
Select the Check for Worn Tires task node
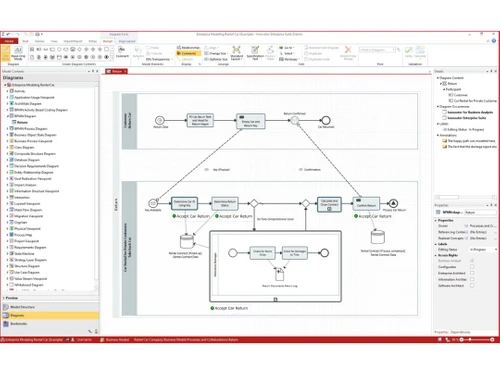point(263,253)
